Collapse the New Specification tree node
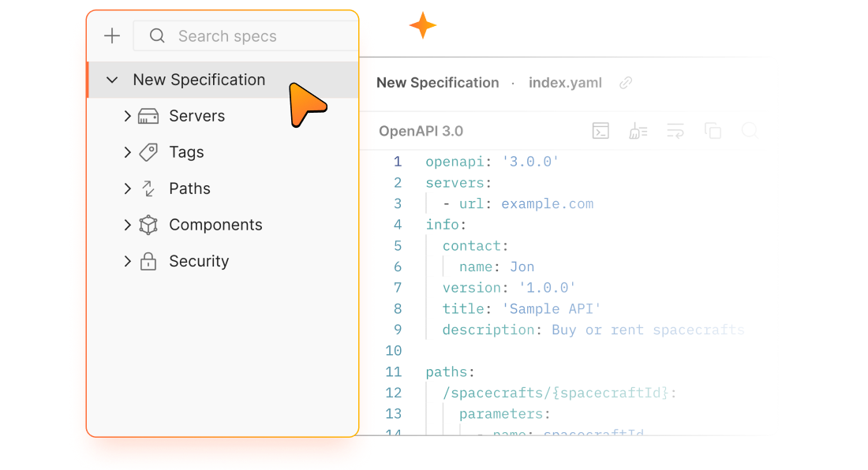Viewport: 868px width, 470px height. pos(112,80)
